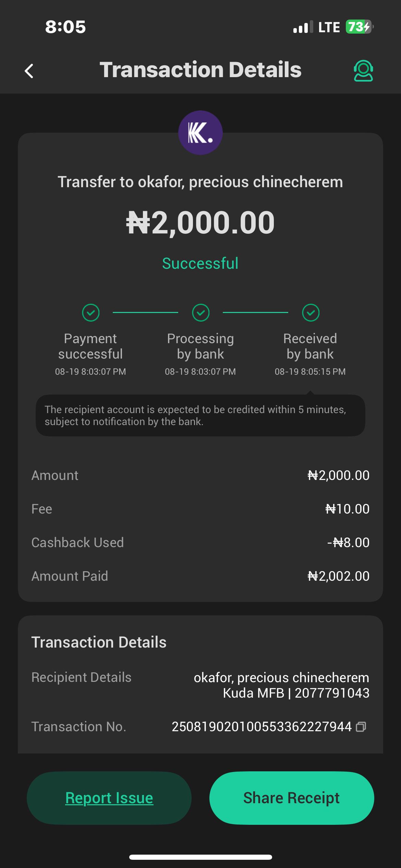
Task: Tap the Payment successful checkmark
Action: [x=91, y=313]
